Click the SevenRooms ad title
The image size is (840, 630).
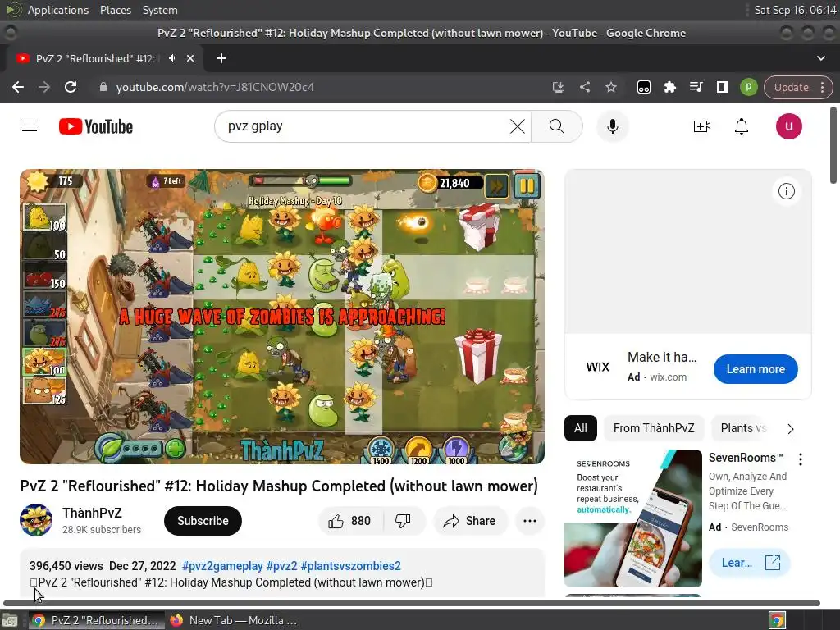746,458
